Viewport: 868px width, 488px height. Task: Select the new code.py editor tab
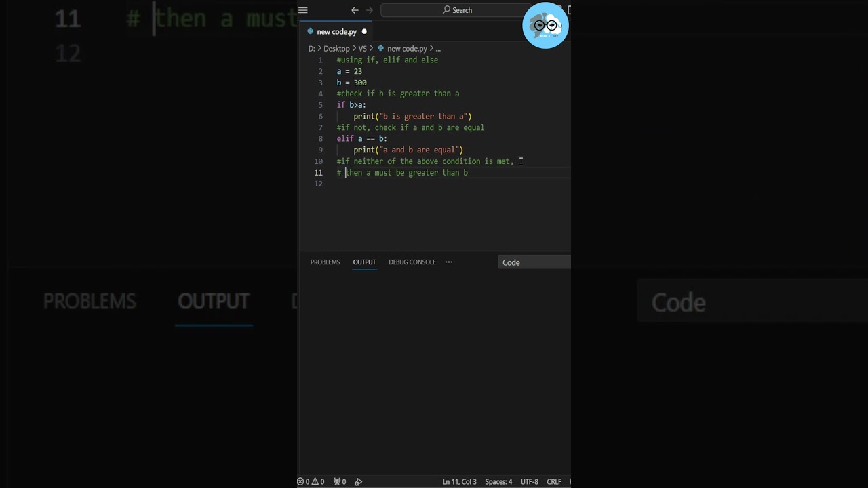coord(336,31)
